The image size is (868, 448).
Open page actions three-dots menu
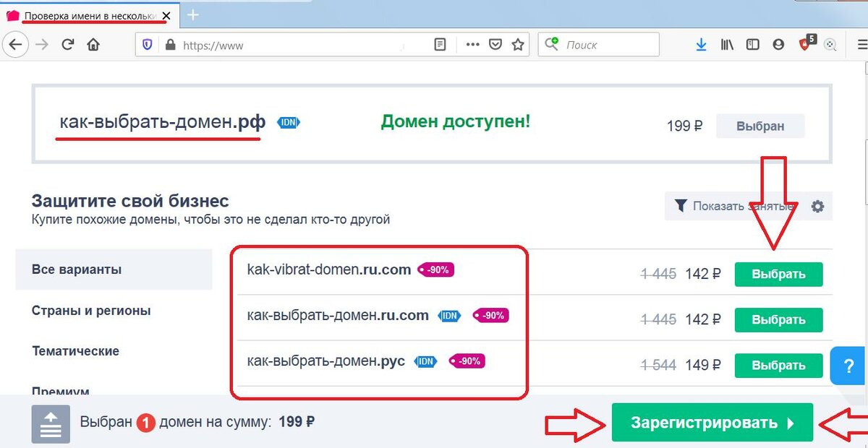[473, 45]
